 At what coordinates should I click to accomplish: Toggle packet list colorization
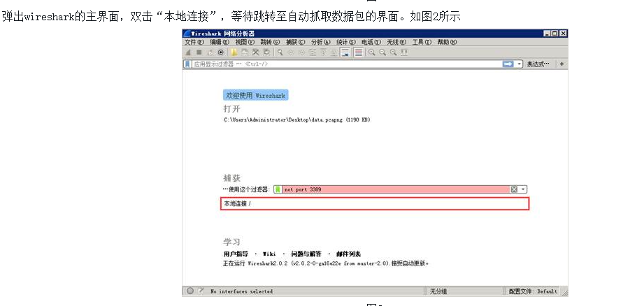(x=359, y=52)
